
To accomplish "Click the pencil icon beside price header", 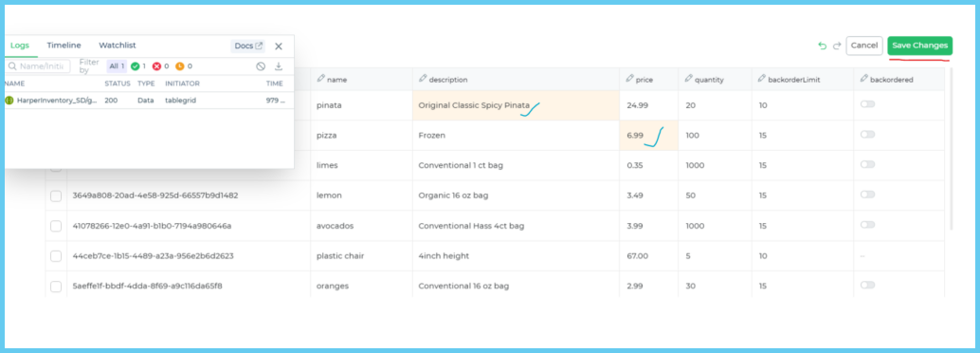I will (x=630, y=79).
